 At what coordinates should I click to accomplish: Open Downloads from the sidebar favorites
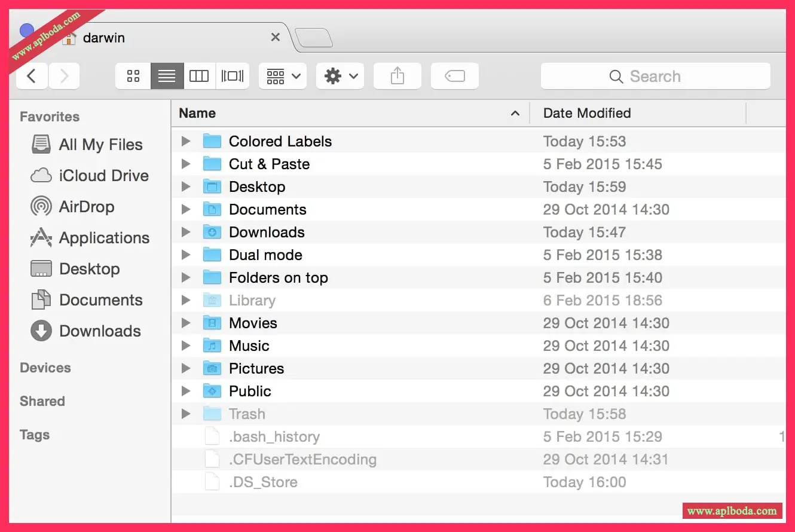click(100, 331)
